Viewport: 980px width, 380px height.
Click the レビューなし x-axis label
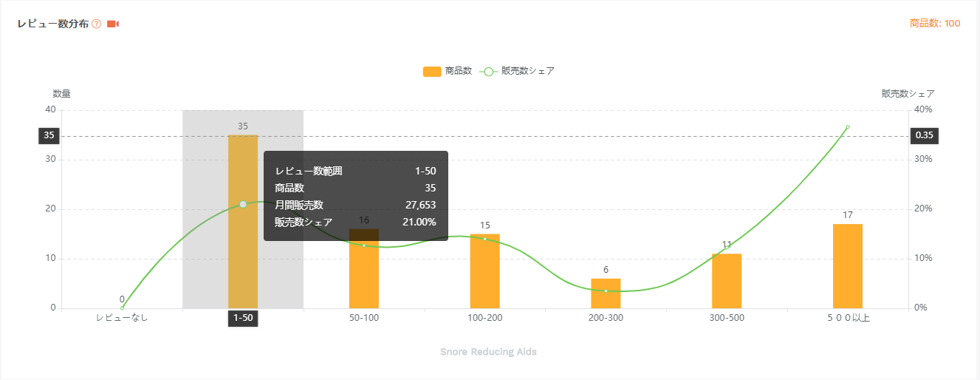[122, 318]
